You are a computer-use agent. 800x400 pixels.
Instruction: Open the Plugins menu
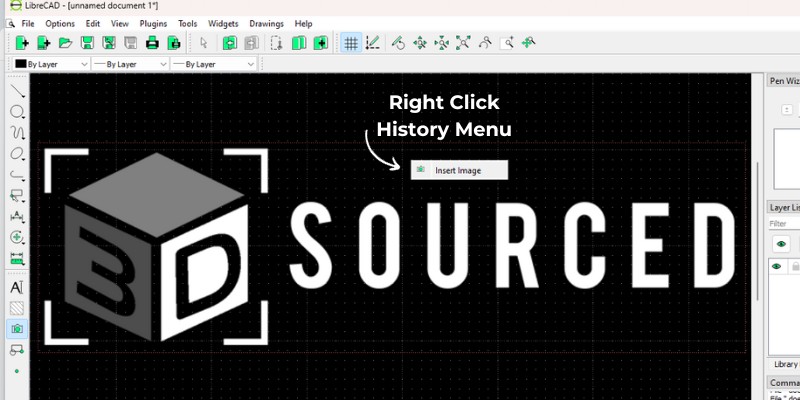coord(153,23)
